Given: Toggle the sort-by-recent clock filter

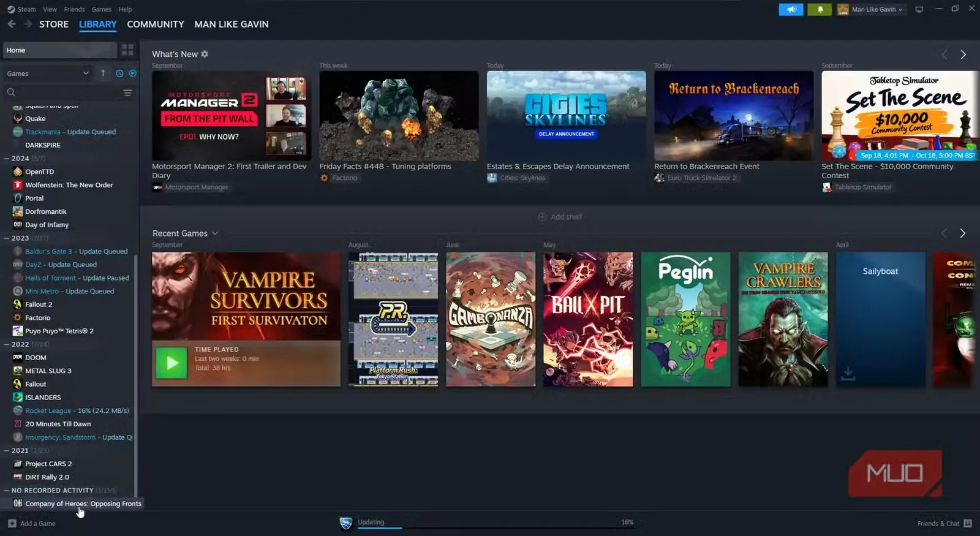Looking at the screenshot, I should (x=119, y=74).
